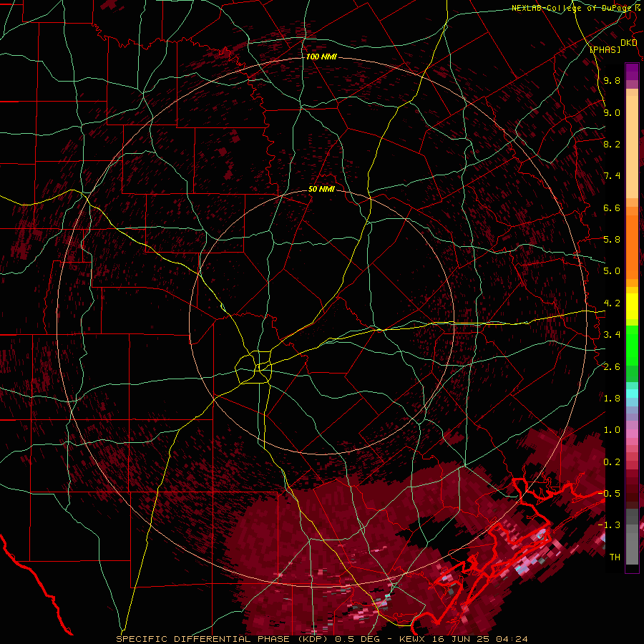Click the 8.2 value on the scale

point(612,144)
